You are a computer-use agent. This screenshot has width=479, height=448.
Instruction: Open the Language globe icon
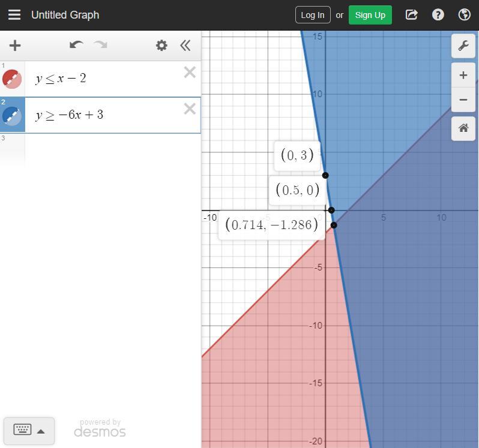(x=464, y=14)
